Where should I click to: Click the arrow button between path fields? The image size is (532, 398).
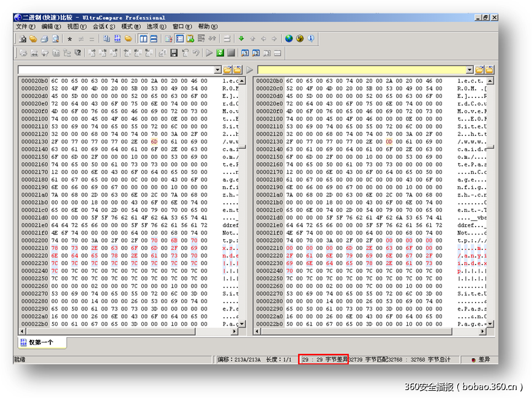coord(250,70)
